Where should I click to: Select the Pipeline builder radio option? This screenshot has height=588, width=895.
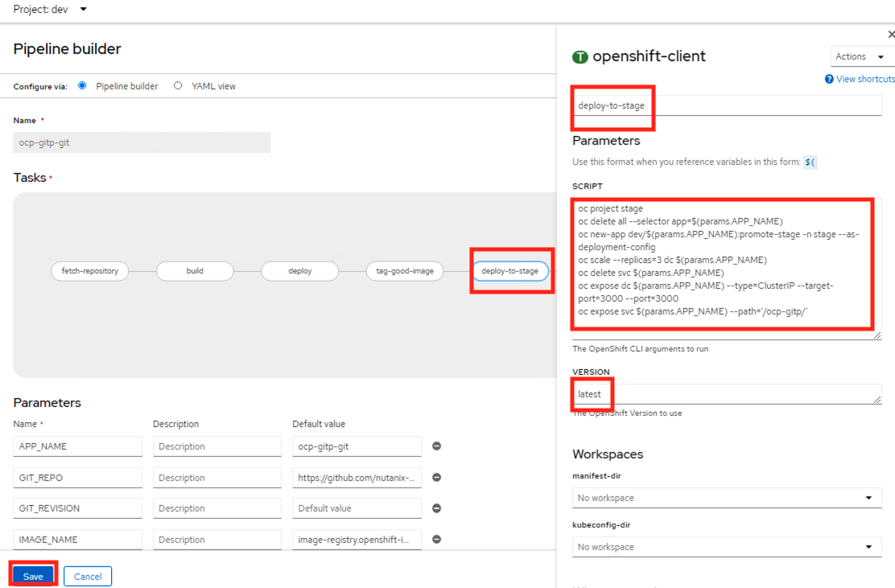(82, 86)
